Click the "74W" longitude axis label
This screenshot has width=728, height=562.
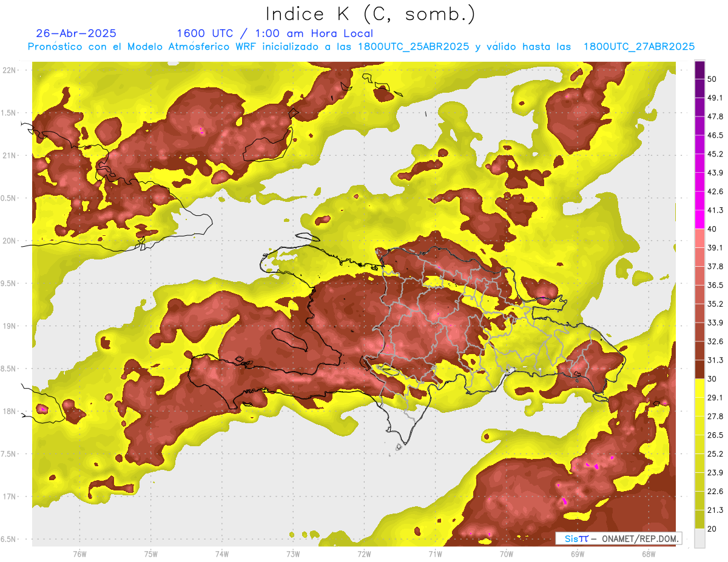[221, 554]
